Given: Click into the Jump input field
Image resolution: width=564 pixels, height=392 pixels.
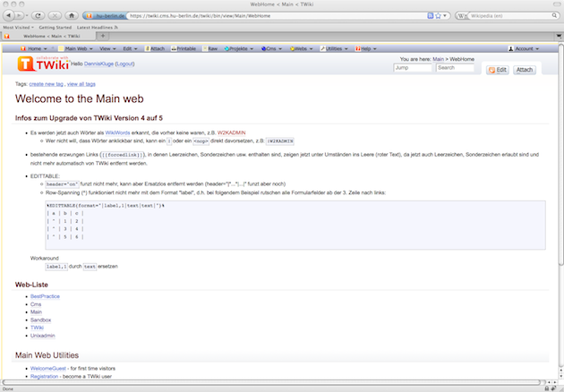Looking at the screenshot, I should [x=413, y=68].
